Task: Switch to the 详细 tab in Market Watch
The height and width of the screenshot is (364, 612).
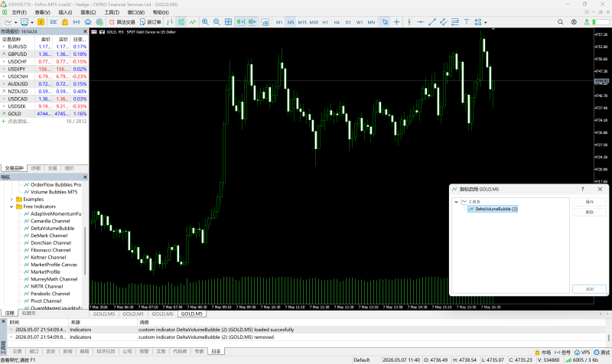Action: tap(35, 168)
